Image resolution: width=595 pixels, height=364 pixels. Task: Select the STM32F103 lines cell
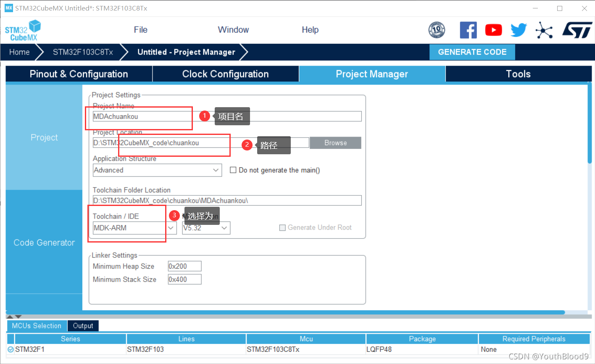point(186,349)
